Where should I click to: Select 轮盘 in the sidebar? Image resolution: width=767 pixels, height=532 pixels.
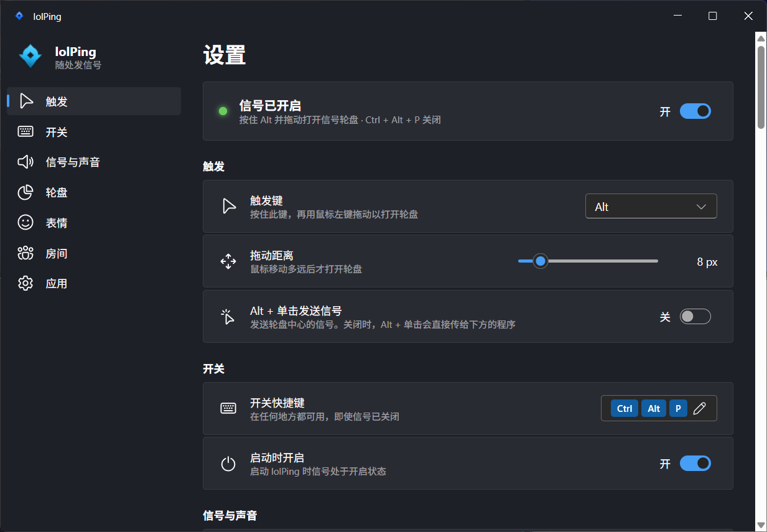coord(94,192)
